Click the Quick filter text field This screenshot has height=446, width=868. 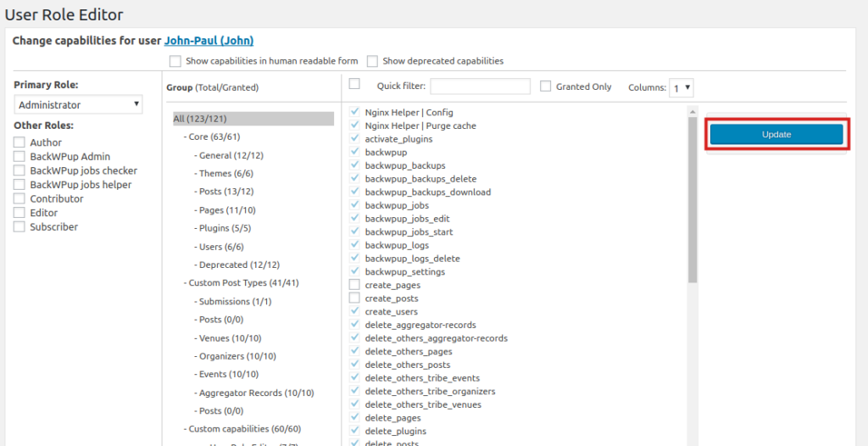click(x=480, y=86)
